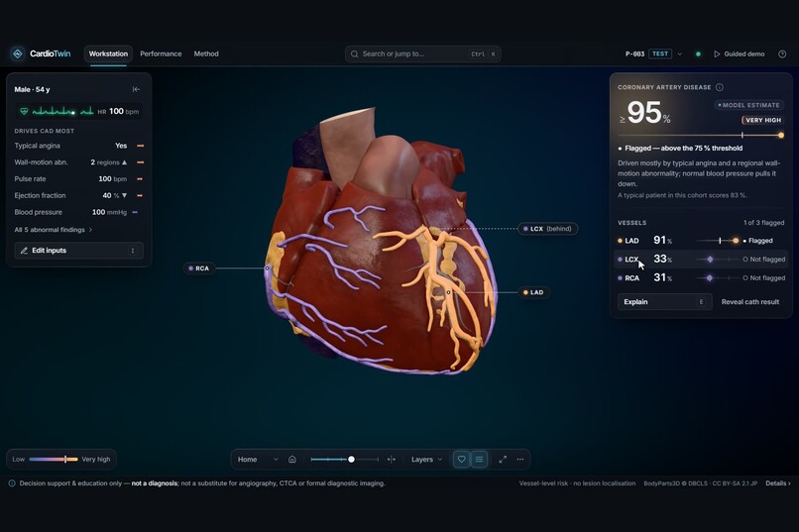This screenshot has height=532, width=799.
Task: Click the pencil icon in Edit inputs
Action: [24, 251]
